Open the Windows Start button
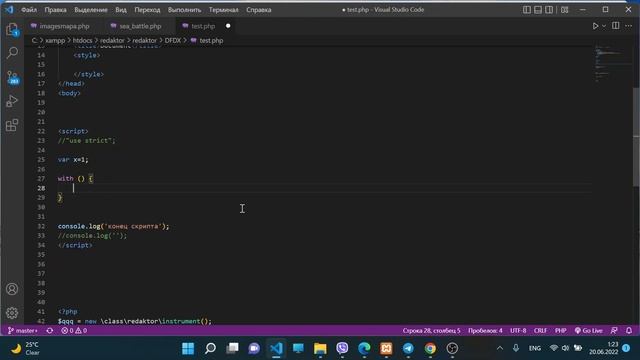Image resolution: width=640 pixels, height=360 pixels. (188, 348)
